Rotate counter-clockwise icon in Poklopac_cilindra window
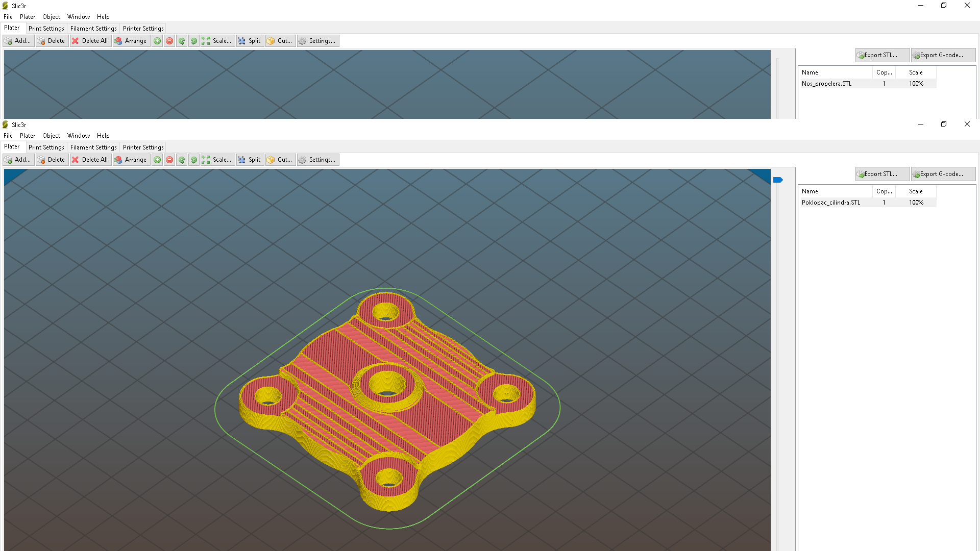This screenshot has width=980, height=551. pos(182,160)
